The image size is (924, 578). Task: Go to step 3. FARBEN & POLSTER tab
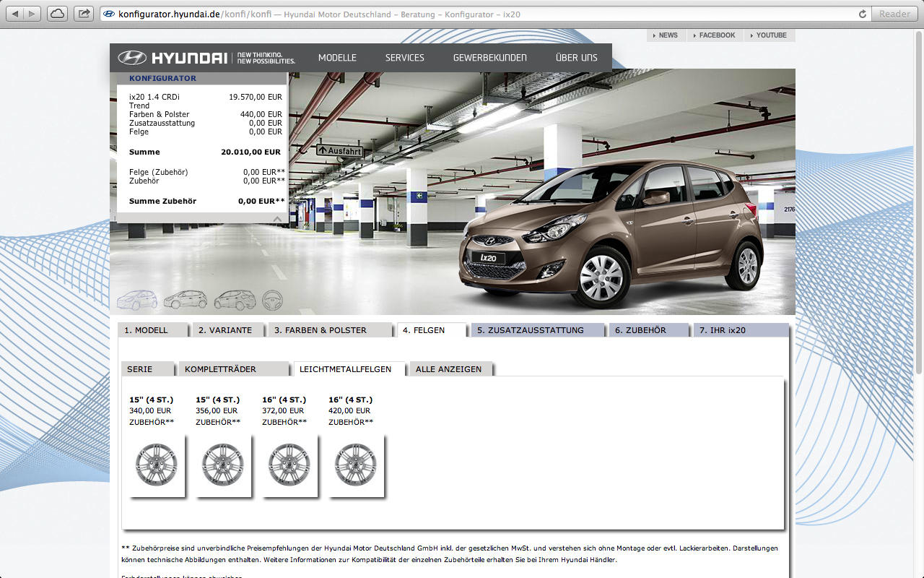point(330,330)
